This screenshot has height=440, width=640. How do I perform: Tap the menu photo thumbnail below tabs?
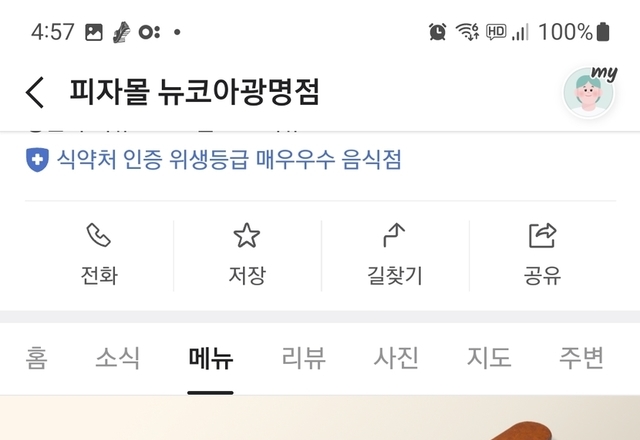pos(320,418)
